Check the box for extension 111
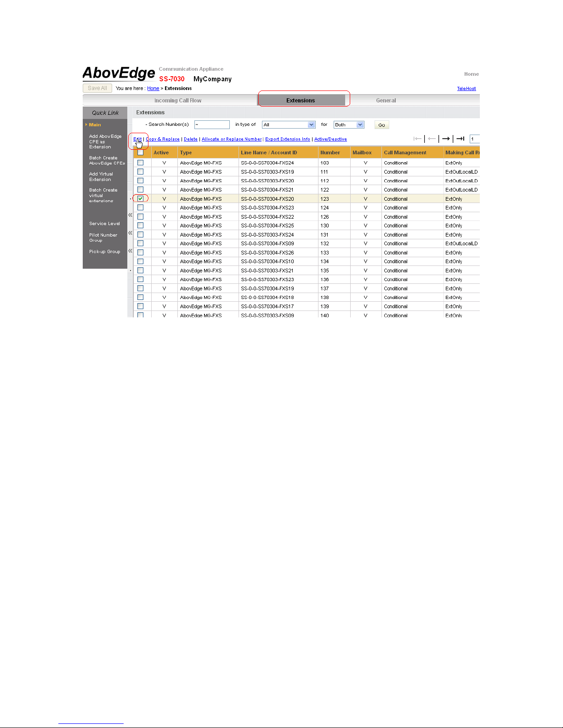Image resolution: width=563 pixels, height=728 pixels. (x=141, y=172)
